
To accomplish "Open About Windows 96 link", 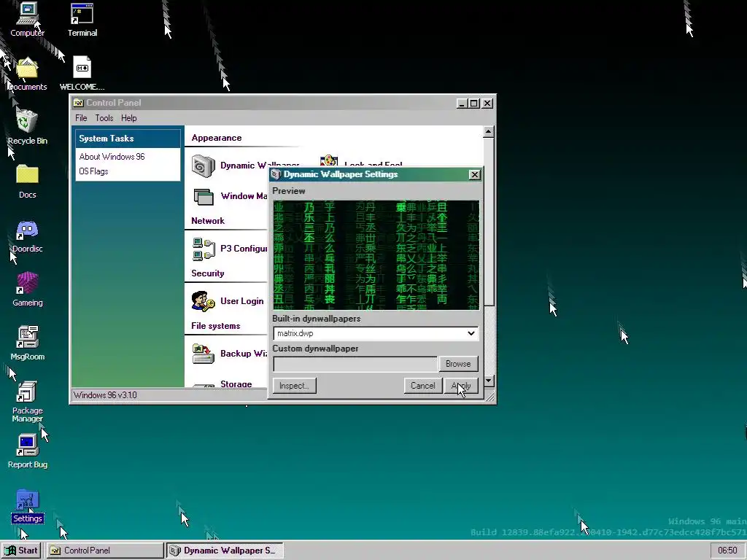I will coord(112,157).
